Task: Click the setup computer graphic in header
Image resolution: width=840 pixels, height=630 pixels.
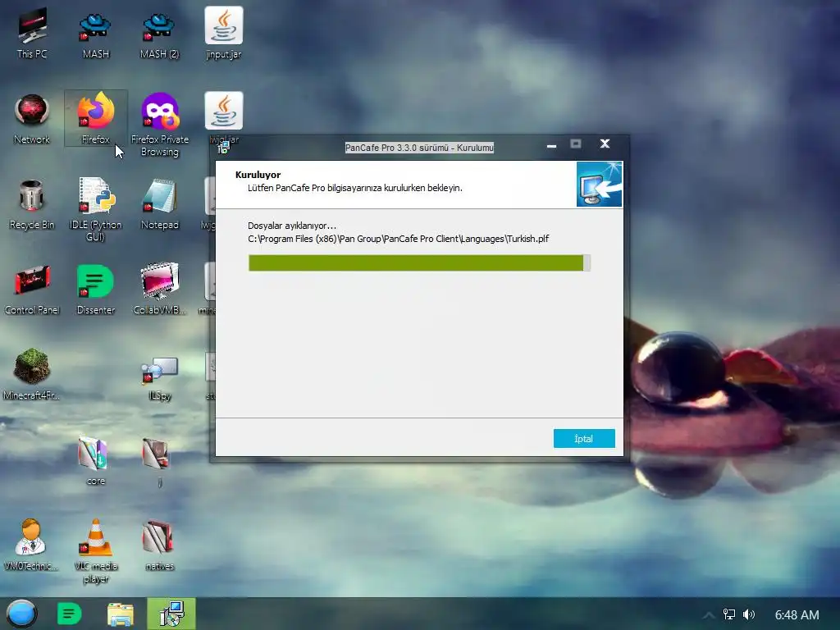Action: (x=599, y=184)
